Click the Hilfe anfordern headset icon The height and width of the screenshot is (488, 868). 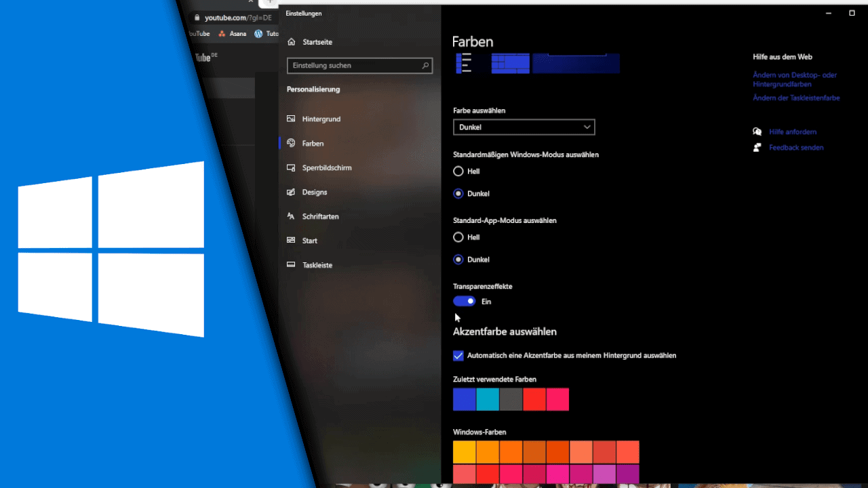click(x=757, y=131)
